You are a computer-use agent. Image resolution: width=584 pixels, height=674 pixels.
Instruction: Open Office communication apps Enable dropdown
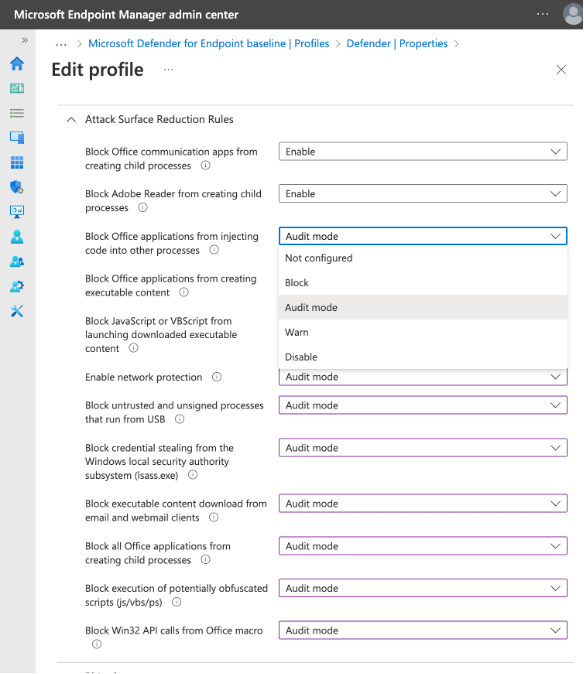pos(423,151)
